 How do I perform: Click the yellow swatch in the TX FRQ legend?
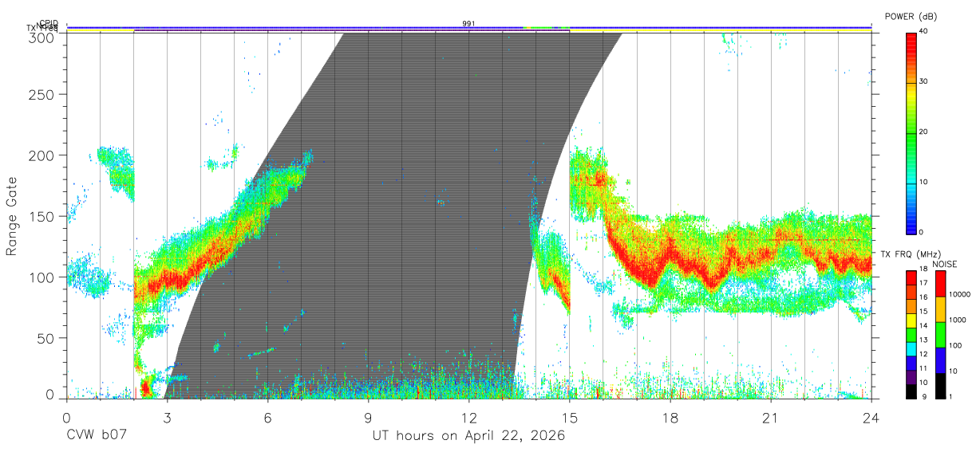click(911, 320)
